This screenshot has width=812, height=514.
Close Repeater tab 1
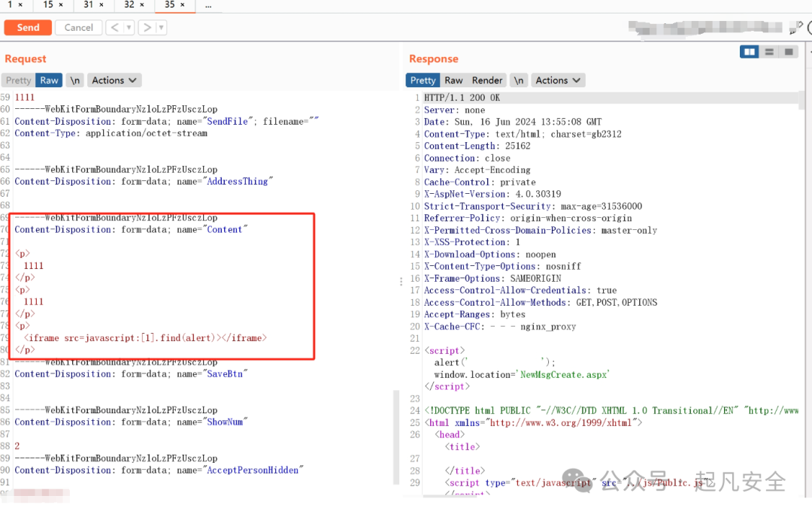point(20,5)
